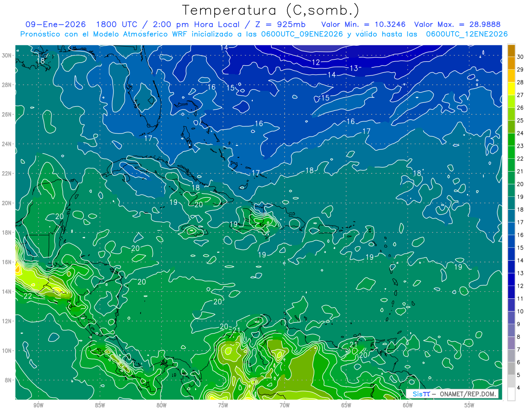The width and height of the screenshot is (532, 411).
Task: Click "Pronóstico con el Modelo Atmosferico WRF" text
Action: [104, 34]
